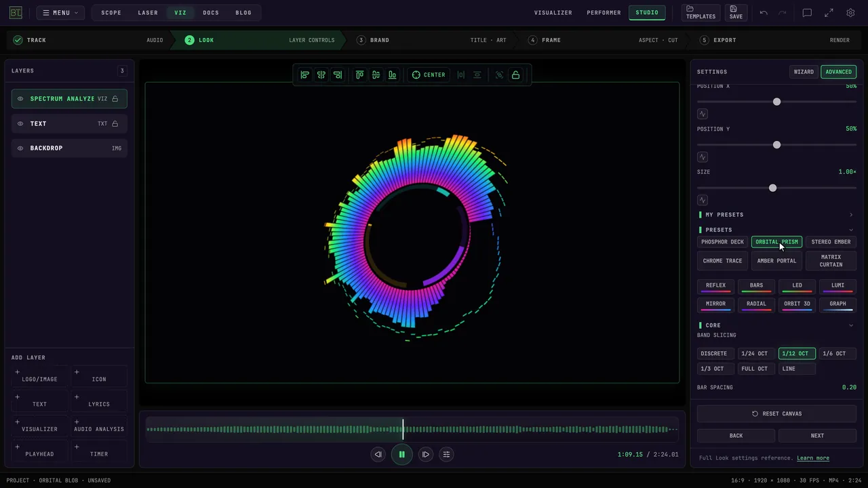The image size is (868, 488).
Task: Align layer to bottom edge
Action: (x=392, y=75)
